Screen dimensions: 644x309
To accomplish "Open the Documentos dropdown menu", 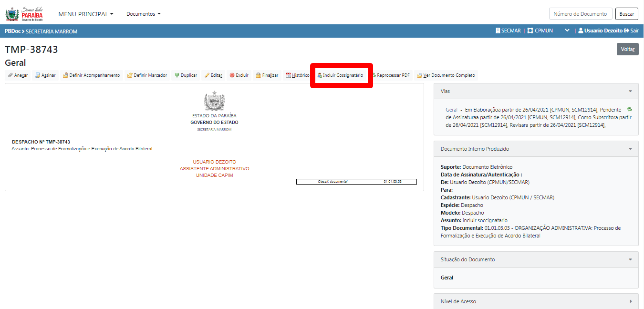I will point(143,14).
